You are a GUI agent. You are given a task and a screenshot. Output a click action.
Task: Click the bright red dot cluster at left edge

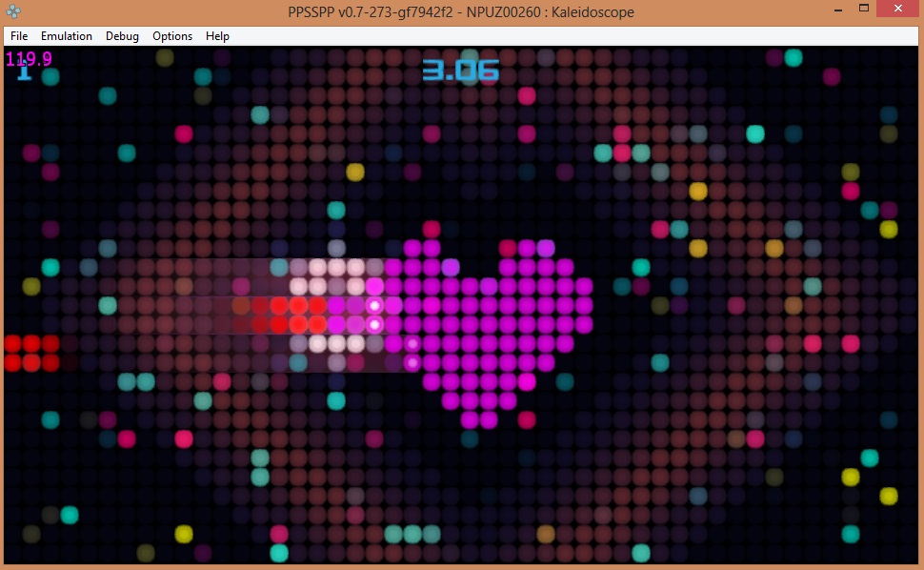click(x=30, y=353)
